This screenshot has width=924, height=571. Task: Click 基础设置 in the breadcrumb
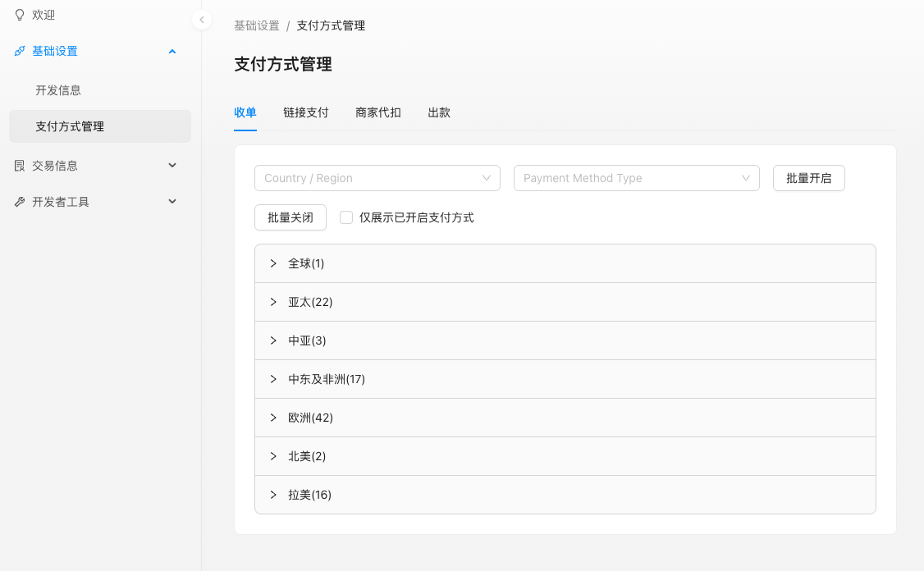click(x=257, y=25)
